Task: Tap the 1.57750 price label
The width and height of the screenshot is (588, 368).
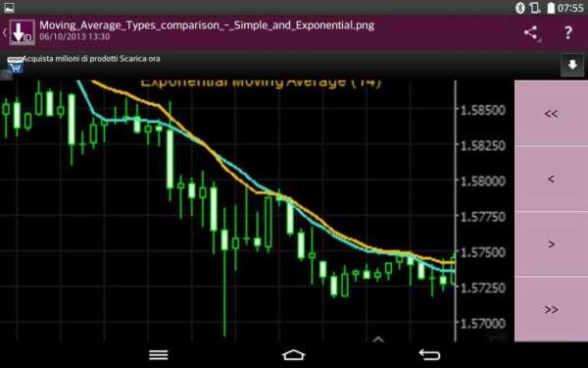Action: [482, 217]
